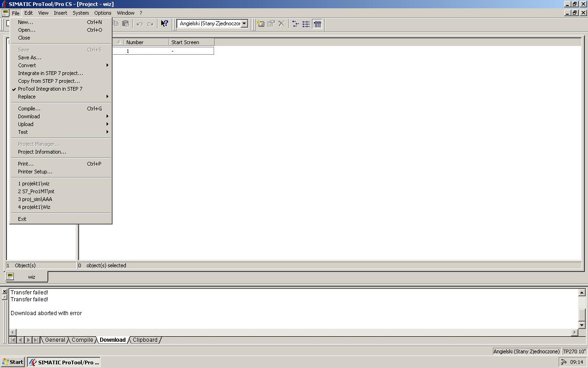Choose Open... from the File menu
Screen dimensions: 588x368
61,30
